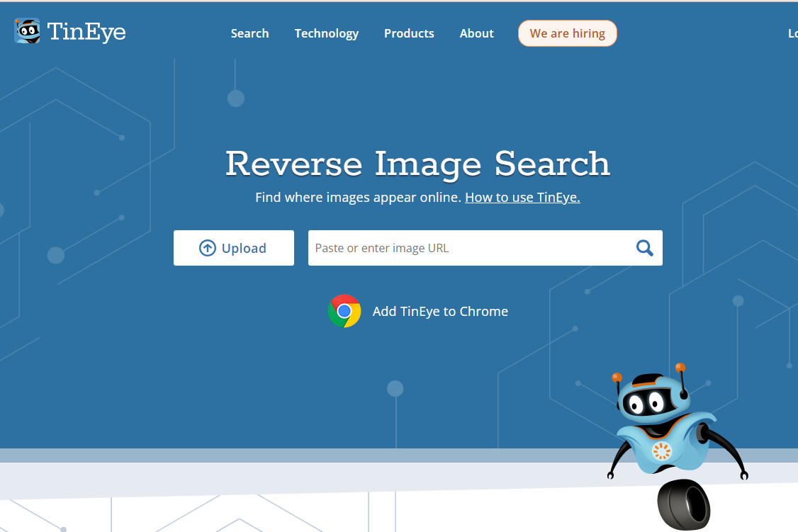
Task: Click the TinEye wordmark in the header
Action: (x=86, y=32)
